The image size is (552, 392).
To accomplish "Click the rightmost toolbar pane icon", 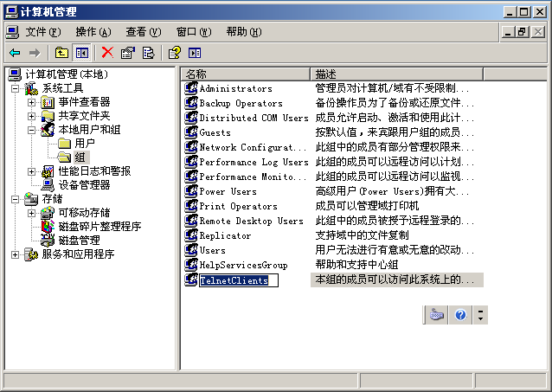I will [x=195, y=53].
